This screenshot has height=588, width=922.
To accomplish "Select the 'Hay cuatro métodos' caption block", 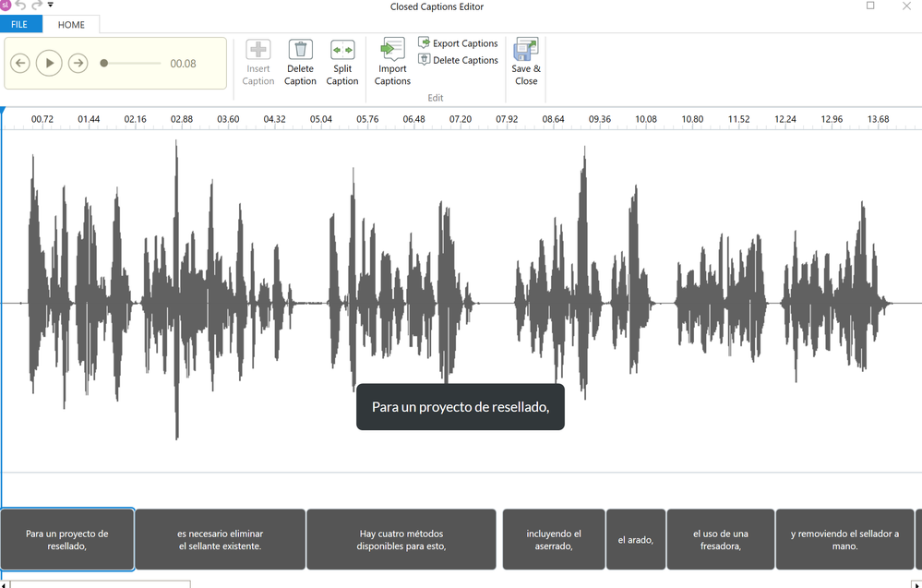I will point(401,540).
